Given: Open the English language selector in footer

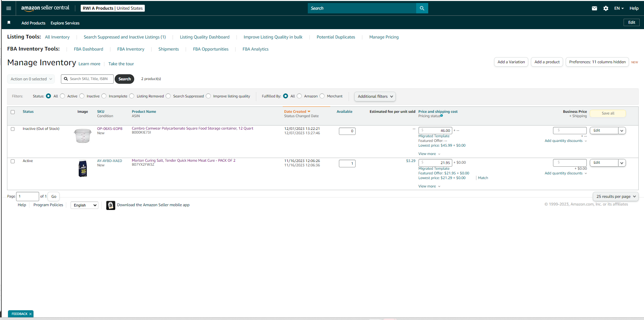Looking at the screenshot, I should (x=85, y=205).
